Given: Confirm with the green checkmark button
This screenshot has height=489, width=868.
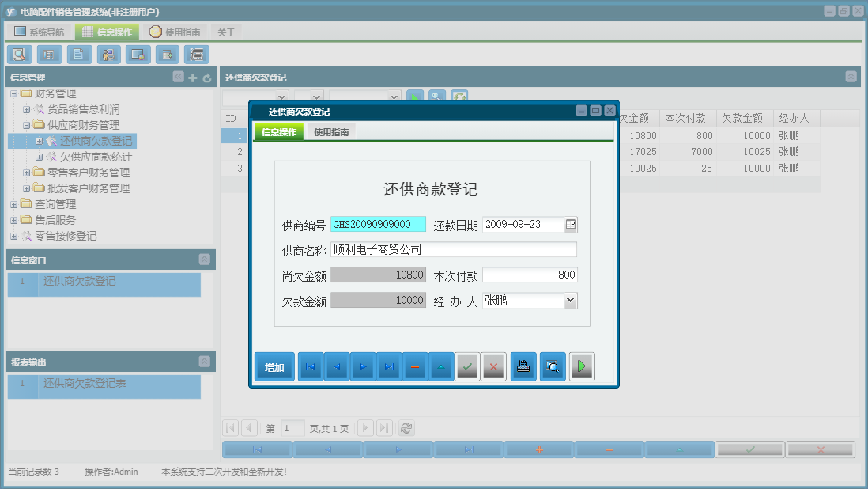Looking at the screenshot, I should pos(466,366).
